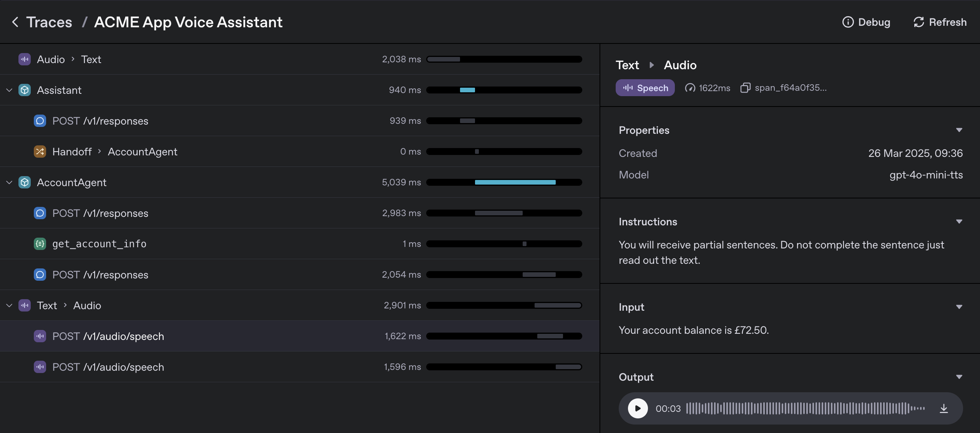Click the audio waveform scrubber in Output
The width and height of the screenshot is (980, 433).
click(x=803, y=408)
